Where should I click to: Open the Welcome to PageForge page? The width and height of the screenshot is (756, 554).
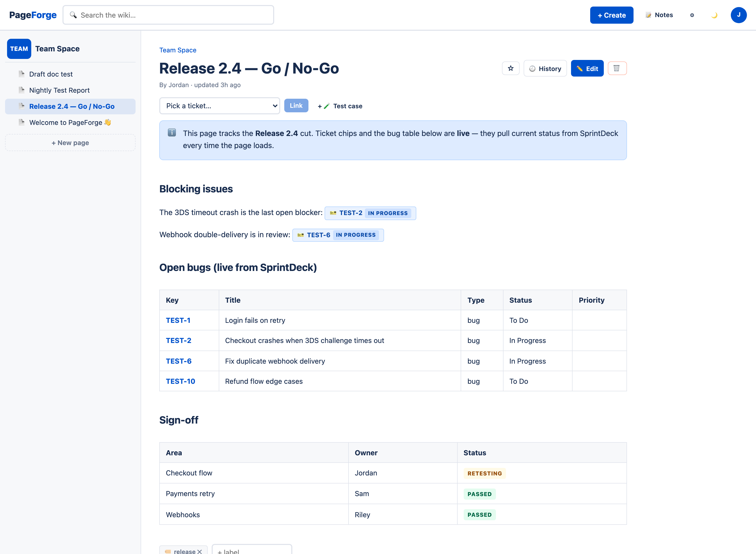70,122
